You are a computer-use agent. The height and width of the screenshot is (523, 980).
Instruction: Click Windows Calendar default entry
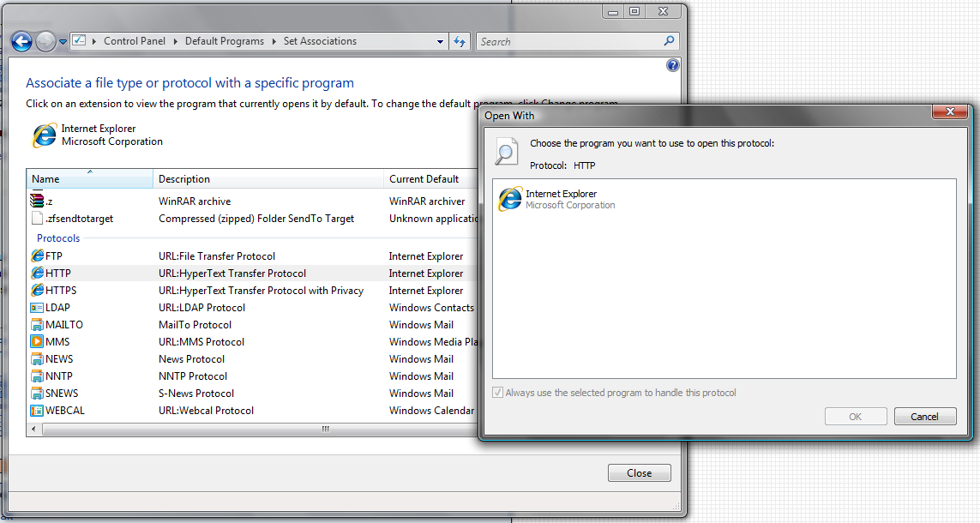[x=431, y=411]
